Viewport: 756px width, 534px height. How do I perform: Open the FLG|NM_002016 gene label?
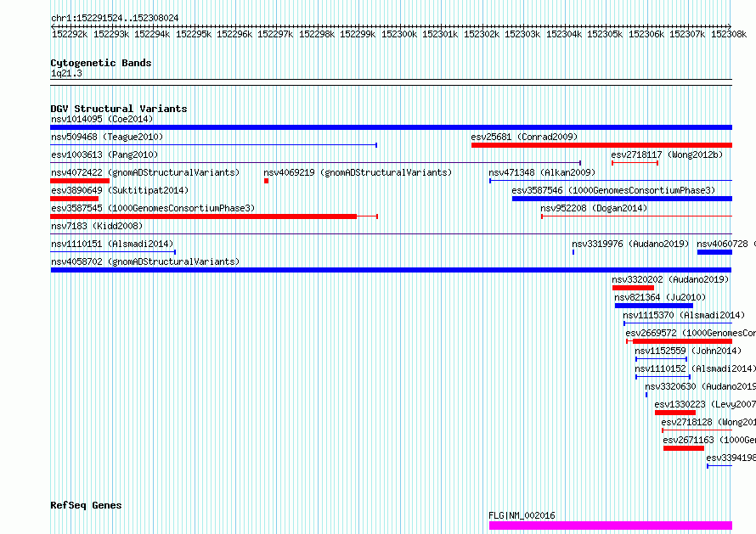click(x=522, y=515)
